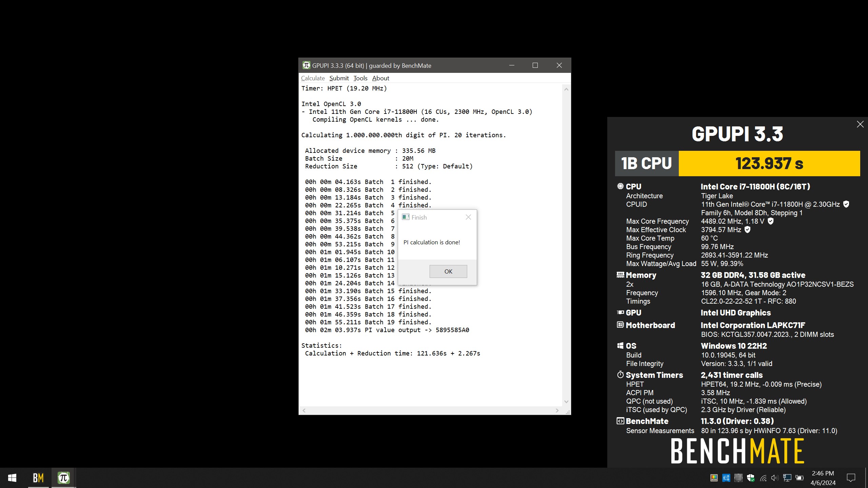Click the GPU card icon in BenchMate panel

[x=620, y=312]
